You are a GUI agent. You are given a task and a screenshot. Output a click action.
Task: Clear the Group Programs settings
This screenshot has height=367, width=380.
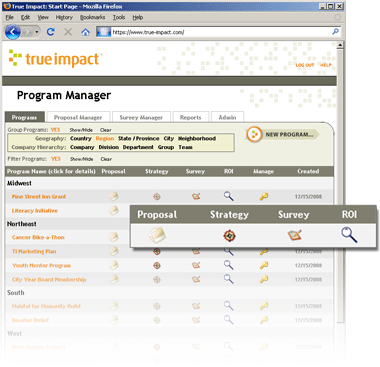(106, 130)
